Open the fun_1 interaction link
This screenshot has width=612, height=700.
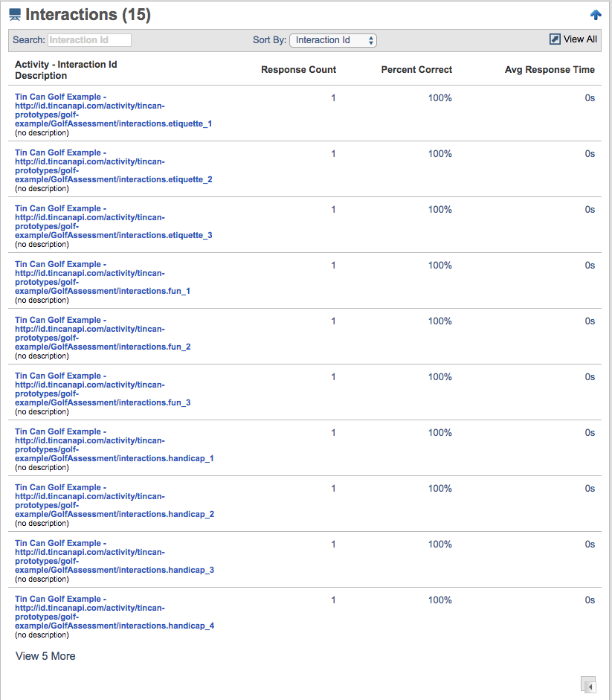pos(103,277)
